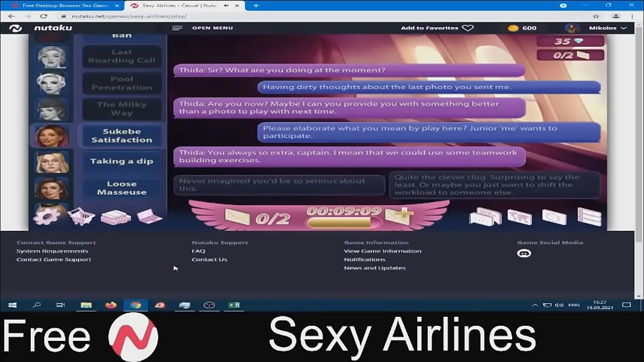644x362 pixels.
Task: Click the diamond gems counter 35
Action: click(x=570, y=41)
